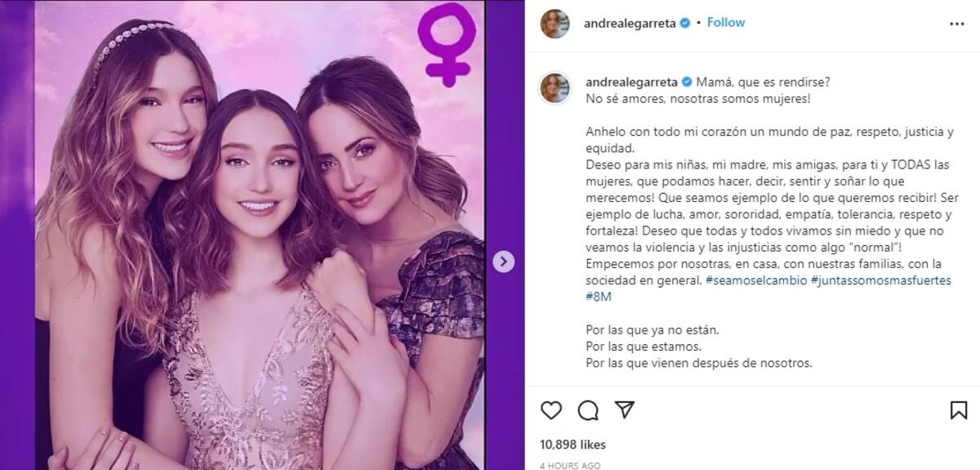Open the #8M hashtag
The image size is (980, 470).
[x=599, y=296]
